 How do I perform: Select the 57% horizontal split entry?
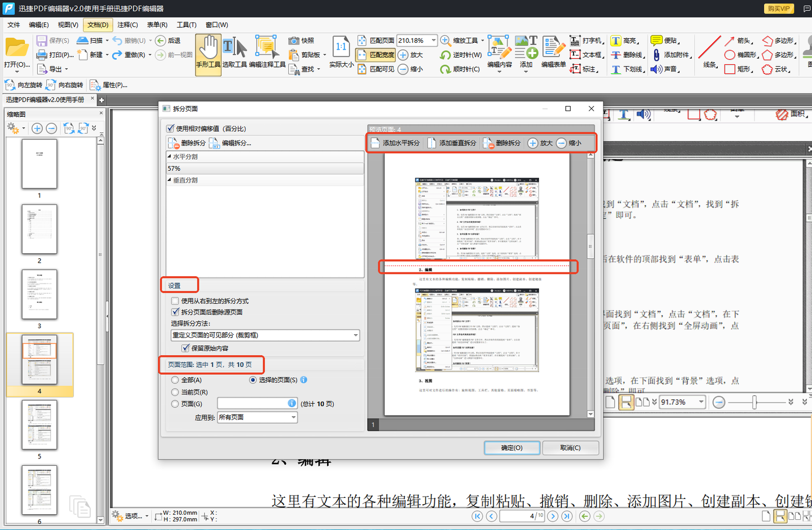click(x=265, y=169)
